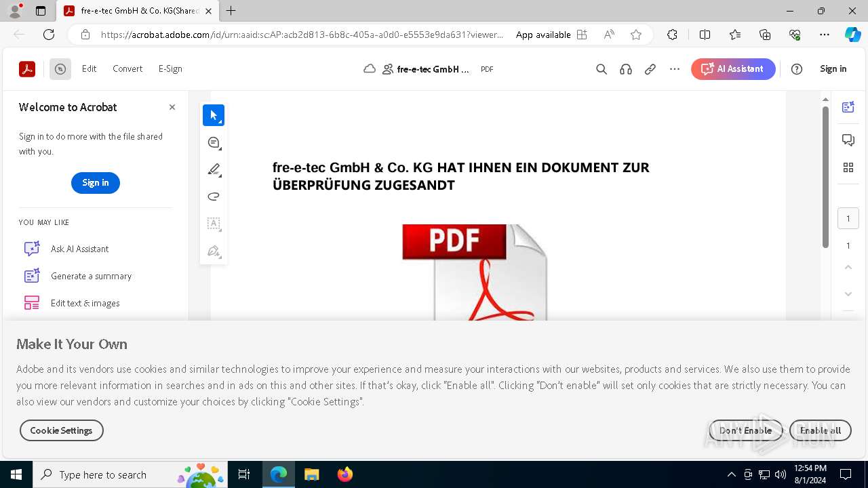Screen dimensions: 868x488
Task: Toggle split screen browser icon
Action: click(x=705, y=35)
